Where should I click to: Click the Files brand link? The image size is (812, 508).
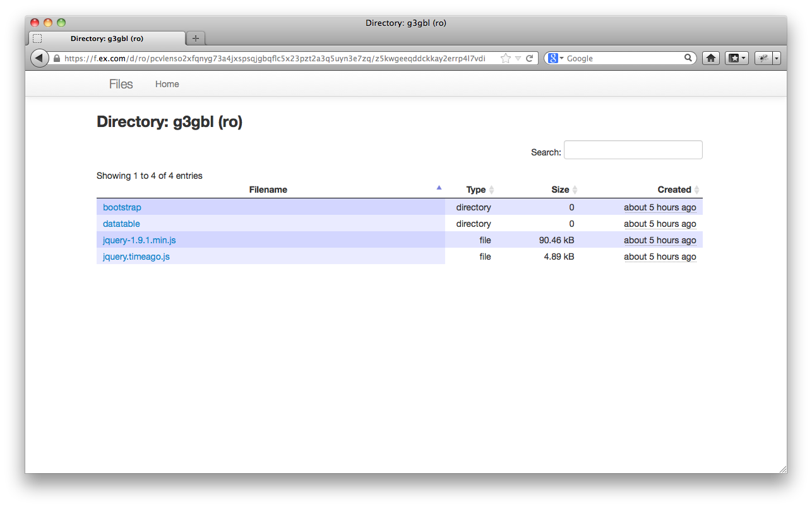coord(121,84)
